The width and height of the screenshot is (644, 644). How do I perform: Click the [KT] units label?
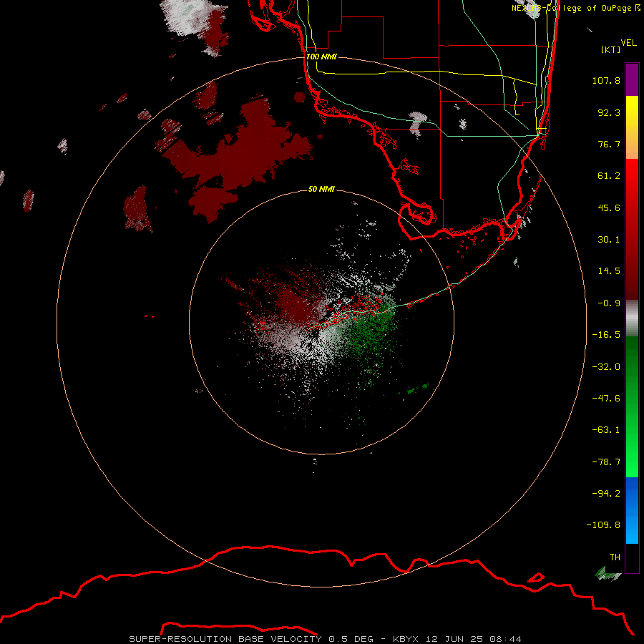[611, 49]
